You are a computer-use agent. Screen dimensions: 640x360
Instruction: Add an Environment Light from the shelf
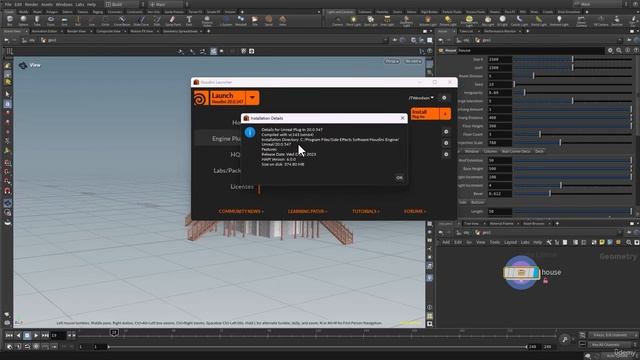point(469,20)
